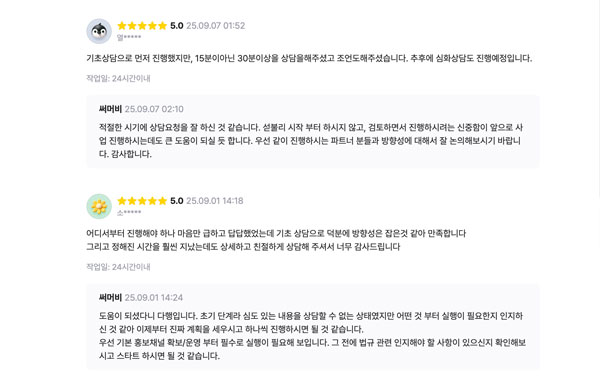Viewport: 600px width, 391px height.
Task: Open 써머비 seller name in the 14:24 reply
Action: point(110,298)
